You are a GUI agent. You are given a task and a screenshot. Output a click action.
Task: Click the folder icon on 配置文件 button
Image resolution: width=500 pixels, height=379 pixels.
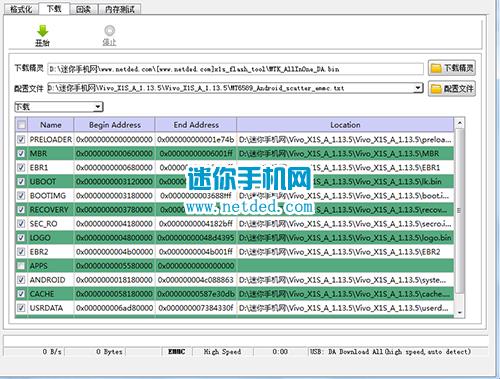(x=436, y=89)
